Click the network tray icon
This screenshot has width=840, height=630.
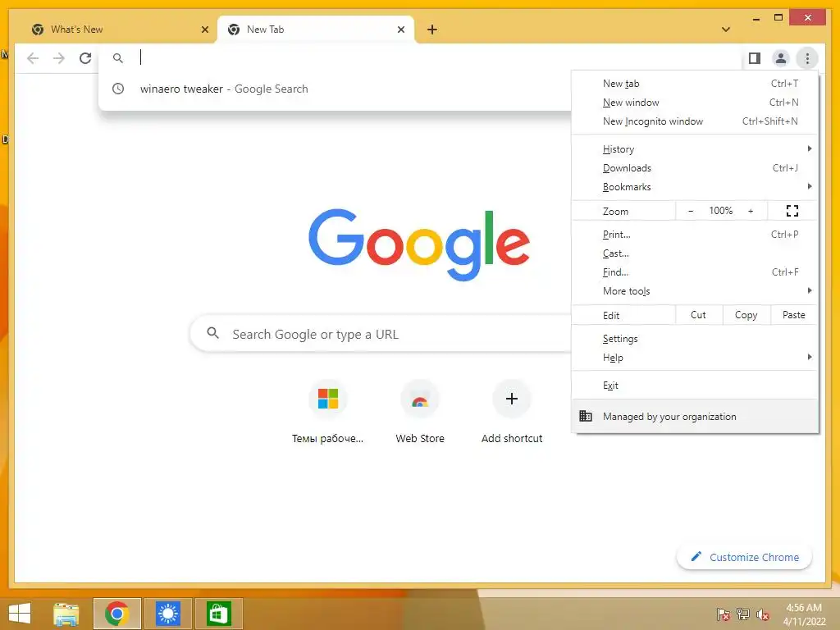pyautogui.click(x=743, y=614)
